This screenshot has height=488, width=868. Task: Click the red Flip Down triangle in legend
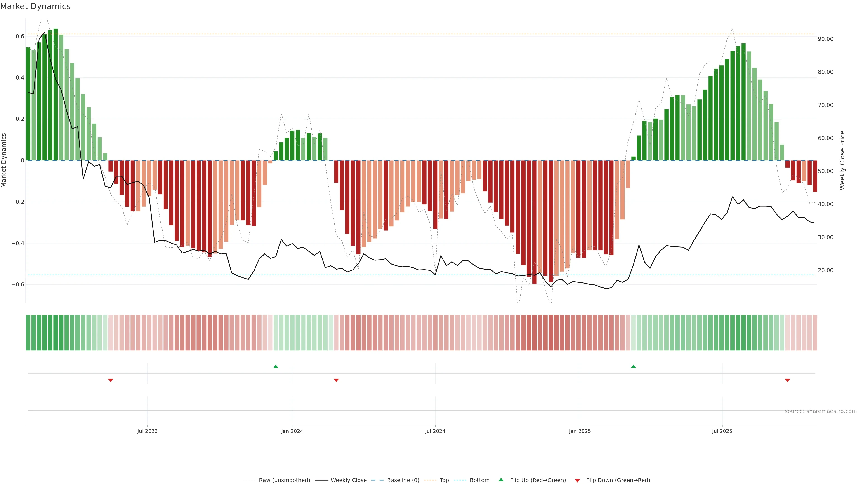[577, 481]
